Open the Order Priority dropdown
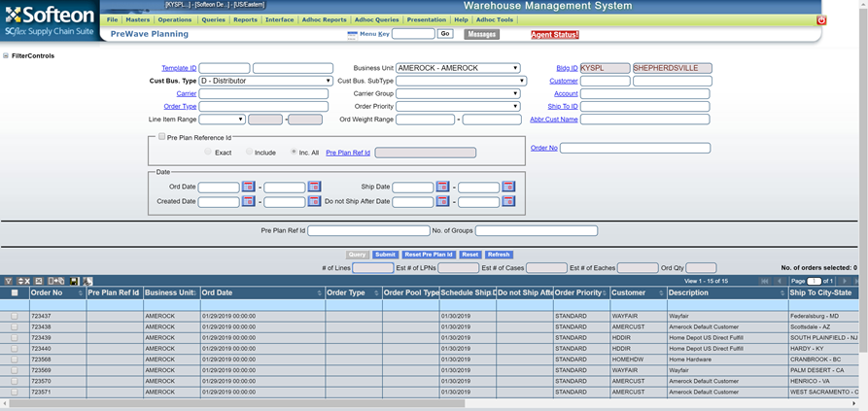This screenshot has width=868, height=411. click(x=458, y=106)
